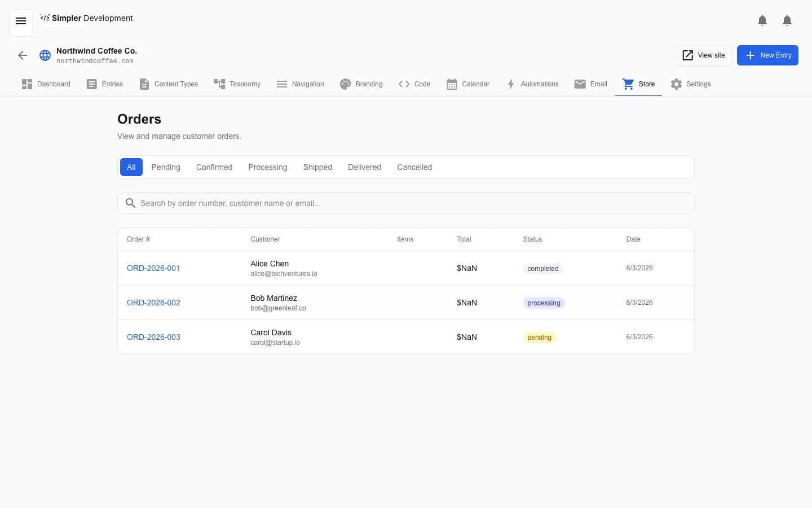Open the Email envelope icon tab
The height and width of the screenshot is (508, 812).
pos(591,84)
